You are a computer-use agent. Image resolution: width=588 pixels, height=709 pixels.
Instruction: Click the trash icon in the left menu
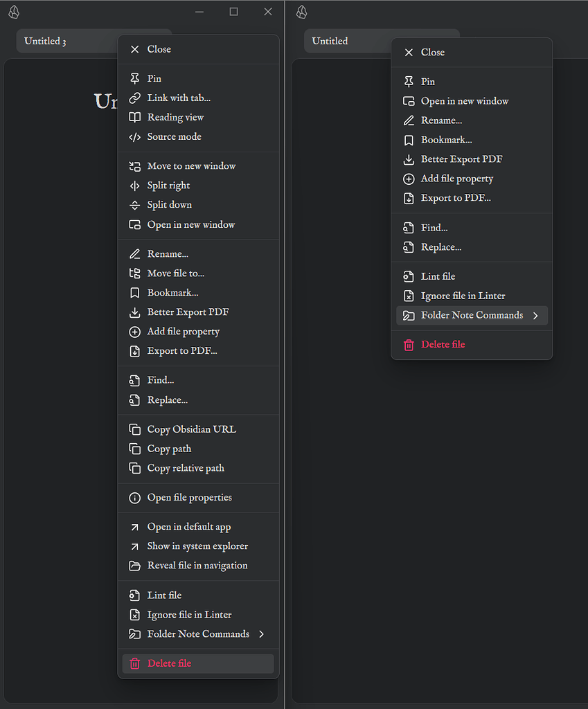click(135, 663)
